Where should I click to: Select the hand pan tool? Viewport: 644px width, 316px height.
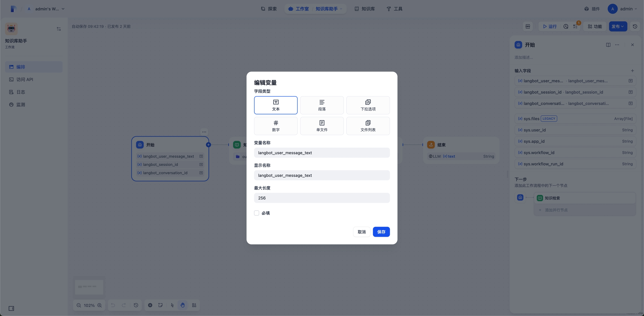[x=183, y=305]
